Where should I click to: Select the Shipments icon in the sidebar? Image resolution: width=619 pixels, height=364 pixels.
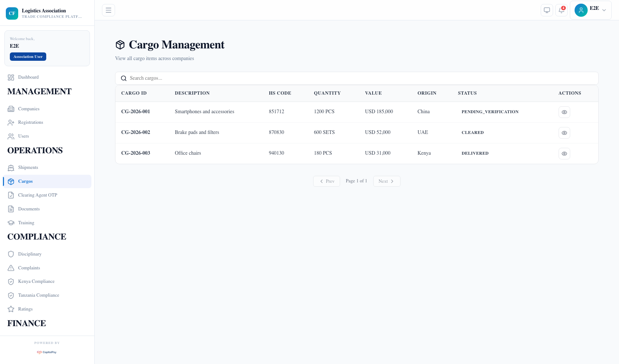click(x=11, y=167)
